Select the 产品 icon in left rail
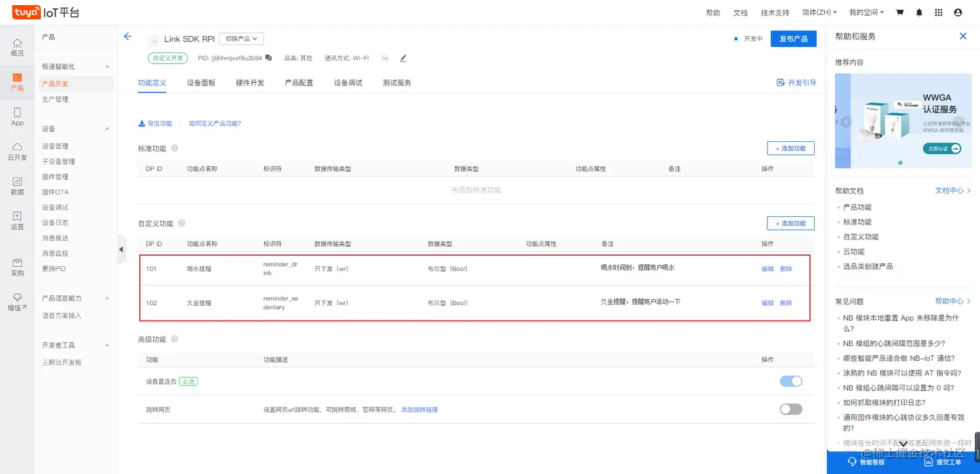Image resolution: width=980 pixels, height=474 pixels. (x=17, y=82)
